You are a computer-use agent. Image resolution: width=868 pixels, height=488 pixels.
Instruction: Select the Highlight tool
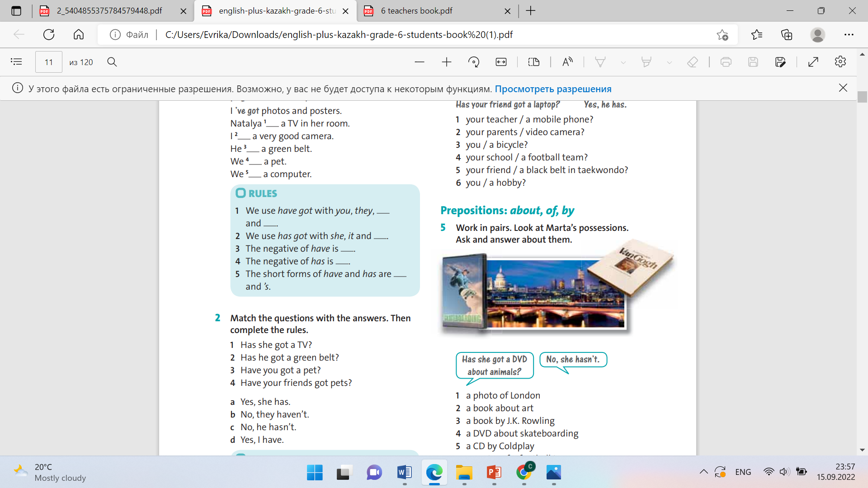coord(646,62)
